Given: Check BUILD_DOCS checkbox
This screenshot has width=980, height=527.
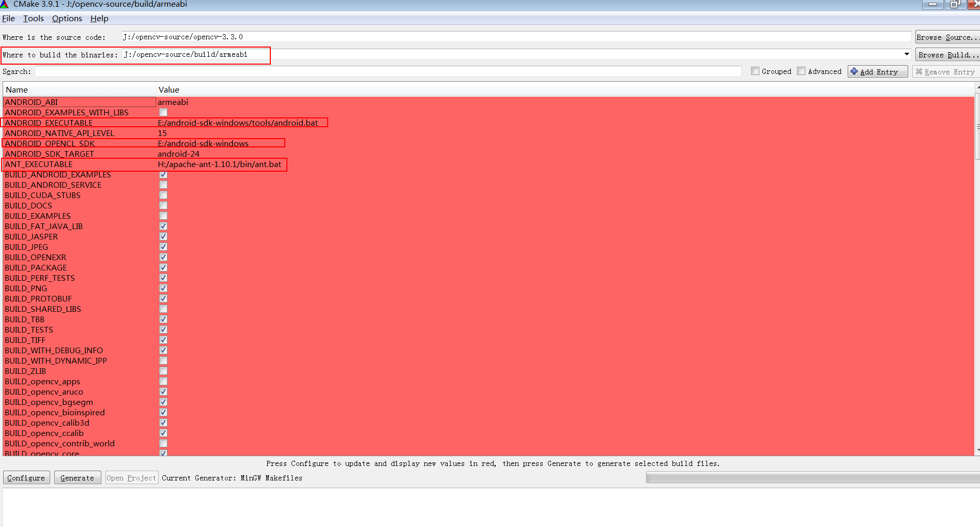Looking at the screenshot, I should tap(163, 206).
